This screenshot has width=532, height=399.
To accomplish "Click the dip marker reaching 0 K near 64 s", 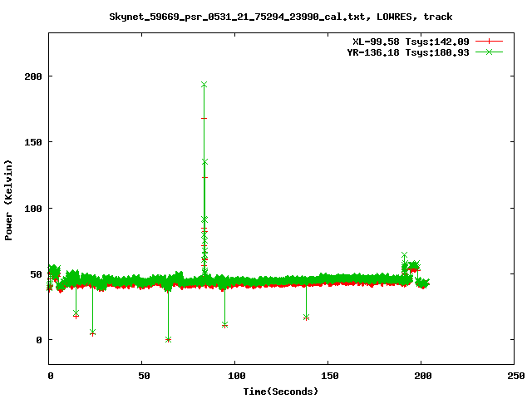I will [x=168, y=340].
